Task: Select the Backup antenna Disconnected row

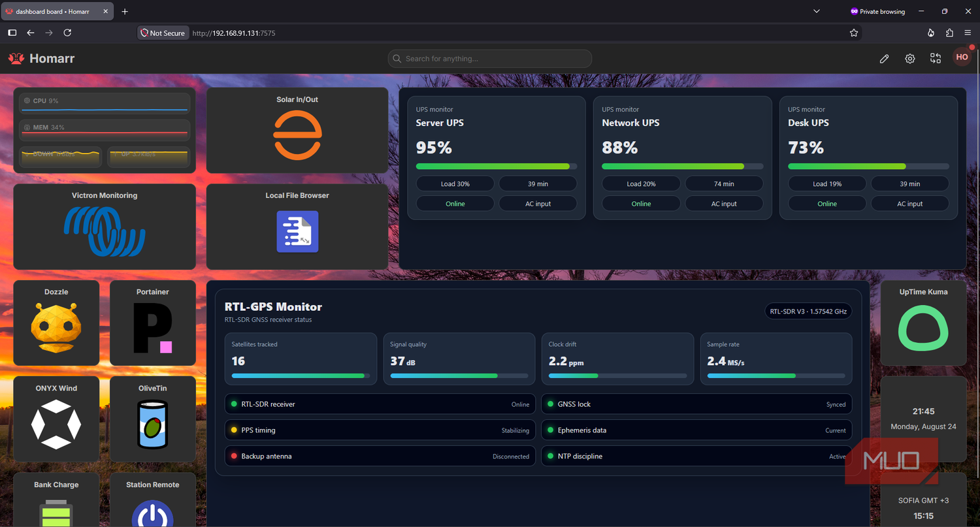Action: click(x=380, y=456)
